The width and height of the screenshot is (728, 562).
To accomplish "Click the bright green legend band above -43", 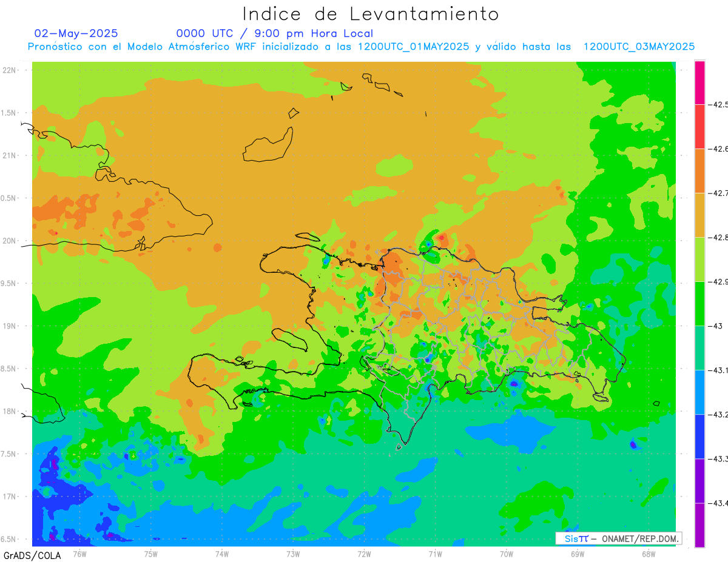I will pos(699,304).
